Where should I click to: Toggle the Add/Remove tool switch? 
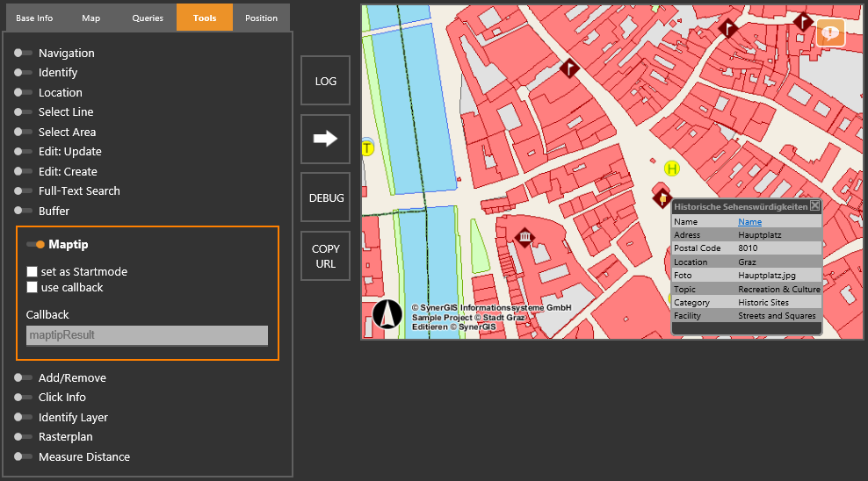[23, 377]
